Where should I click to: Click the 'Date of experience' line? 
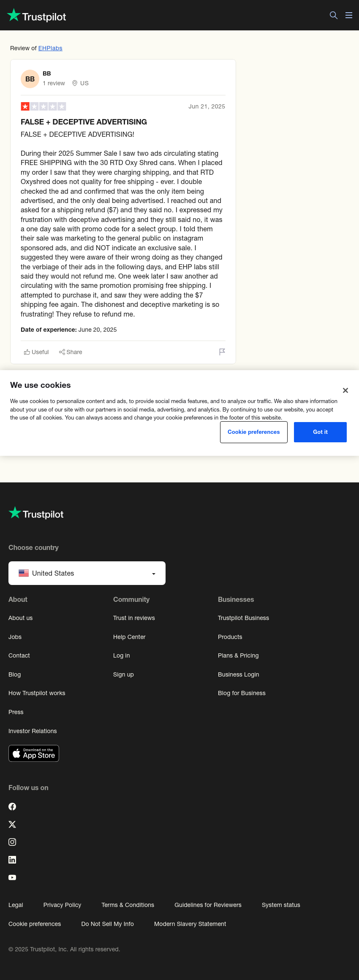click(69, 330)
